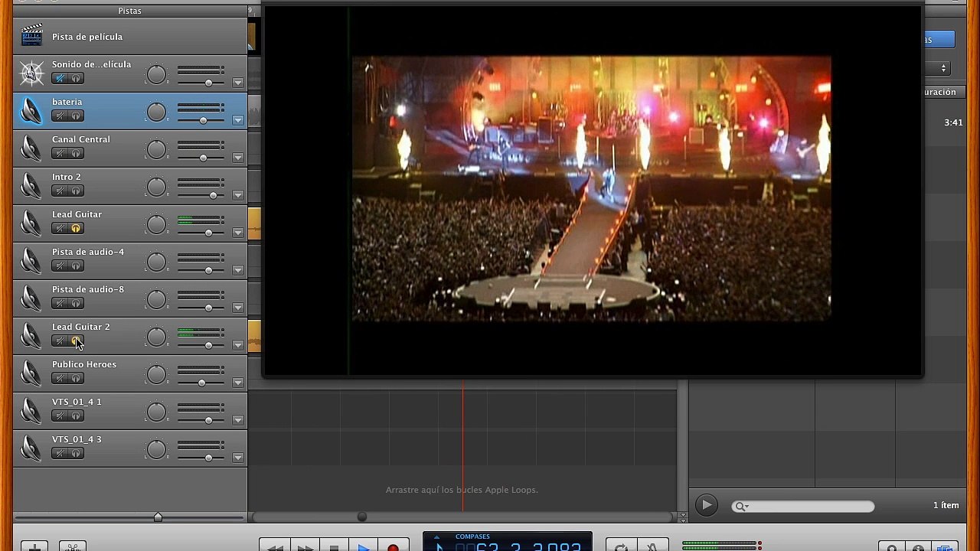
Task: Disable solo on the Lead Guitar track
Action: (76, 228)
